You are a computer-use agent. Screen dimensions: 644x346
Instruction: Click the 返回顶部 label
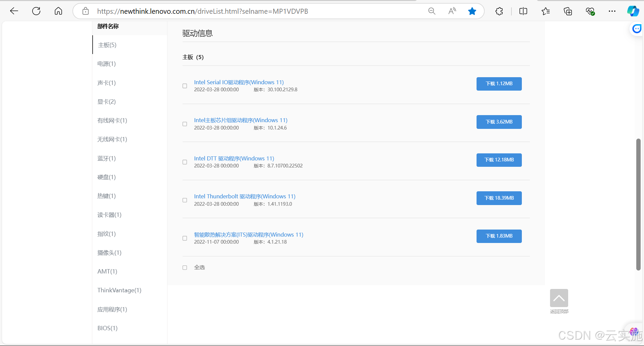coord(559,311)
